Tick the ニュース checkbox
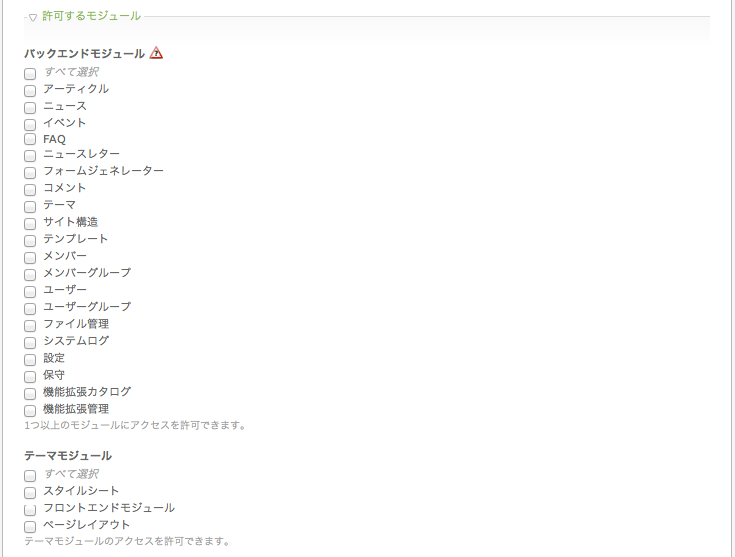Image resolution: width=735 pixels, height=557 pixels. 30,107
